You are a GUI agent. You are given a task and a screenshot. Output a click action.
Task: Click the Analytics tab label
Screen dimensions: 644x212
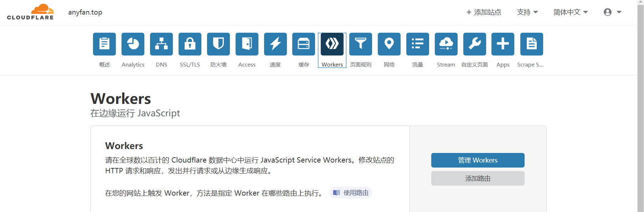click(133, 65)
